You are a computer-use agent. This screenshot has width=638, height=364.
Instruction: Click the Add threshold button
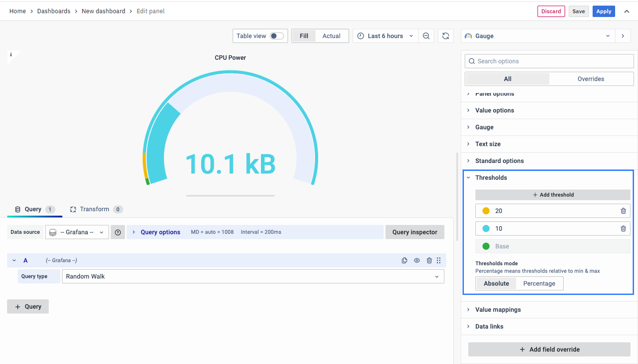coord(552,195)
